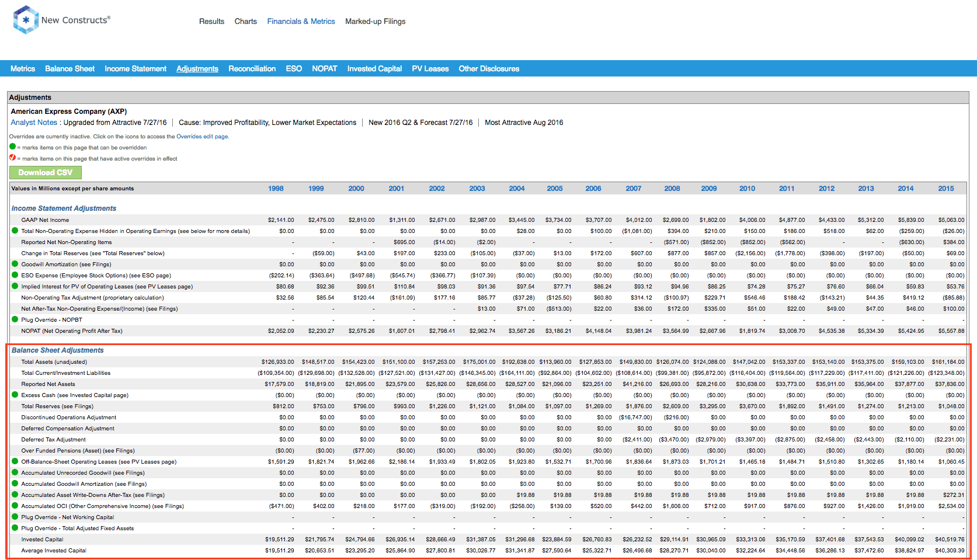Viewport: 977px width, 560px height.
Task: Switch to the Reconciliation tab
Action: click(252, 69)
